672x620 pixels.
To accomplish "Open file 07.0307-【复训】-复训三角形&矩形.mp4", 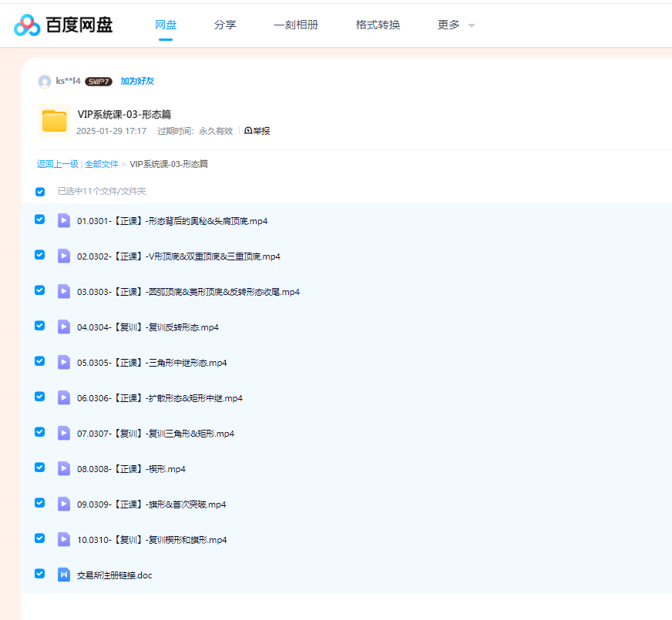I will [x=156, y=434].
